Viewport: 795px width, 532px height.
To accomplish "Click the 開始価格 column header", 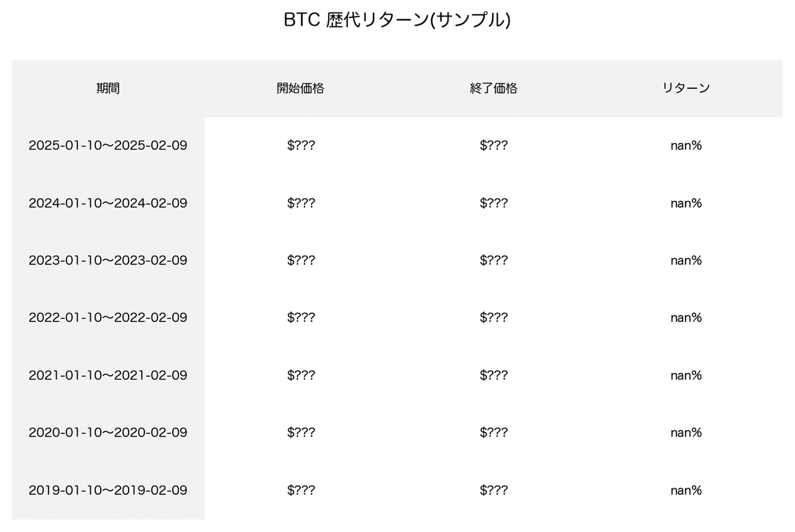I will pyautogui.click(x=301, y=88).
